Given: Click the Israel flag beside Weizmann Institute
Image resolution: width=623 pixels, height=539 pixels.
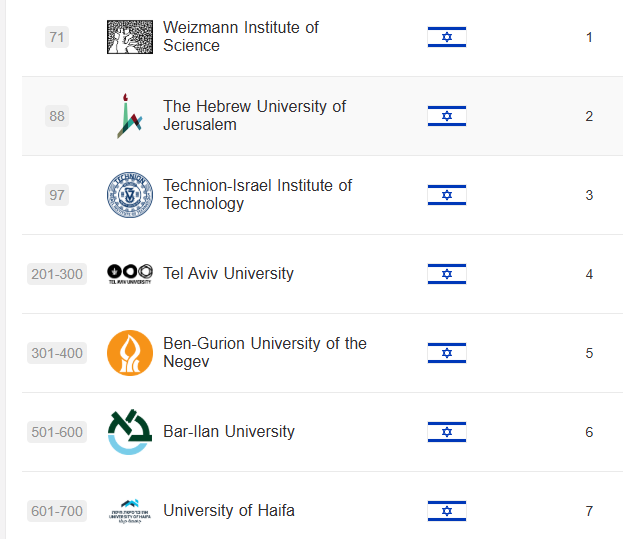Looking at the screenshot, I should coord(447,37).
